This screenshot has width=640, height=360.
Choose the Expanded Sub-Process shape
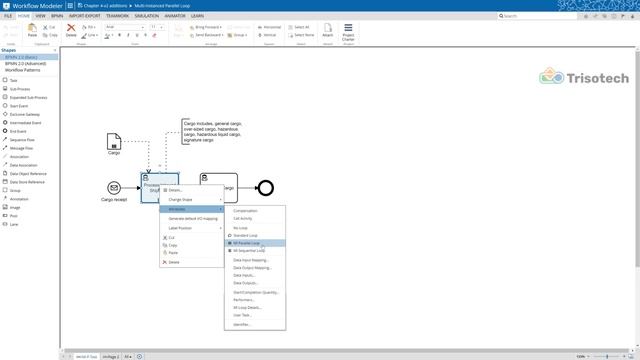point(25,98)
